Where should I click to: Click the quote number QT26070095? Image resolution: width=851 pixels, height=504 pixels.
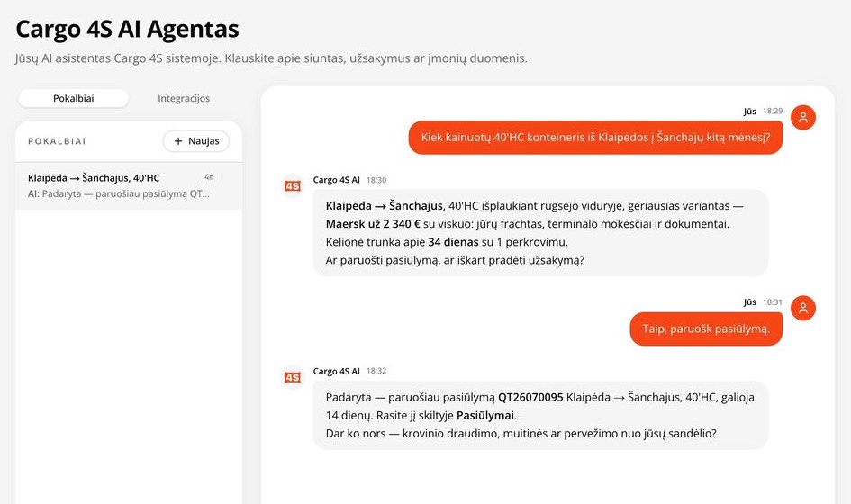point(530,397)
